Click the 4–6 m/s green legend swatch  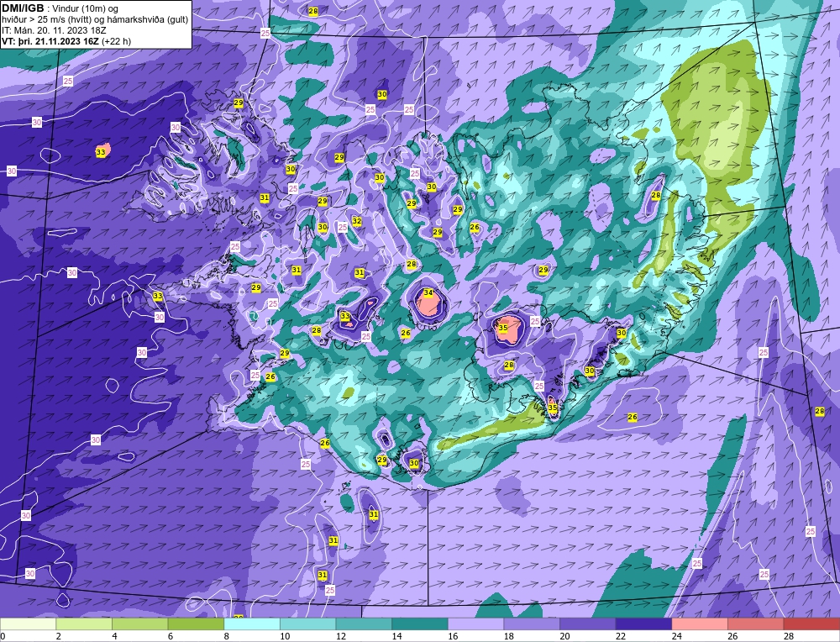[x=139, y=624]
